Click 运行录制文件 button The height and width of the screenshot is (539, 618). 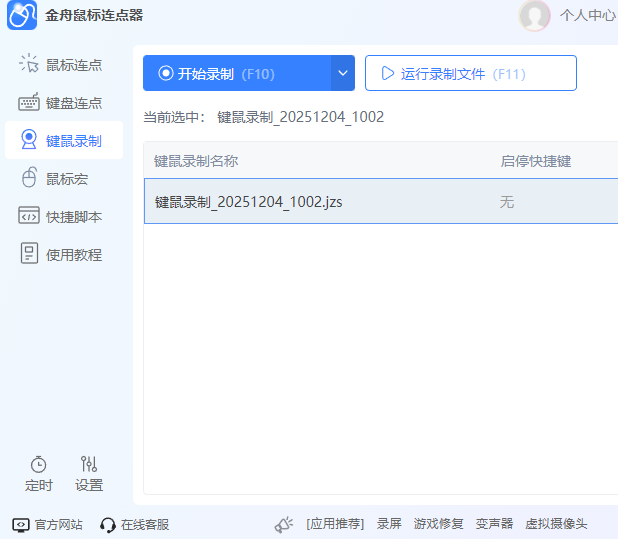[x=470, y=73]
